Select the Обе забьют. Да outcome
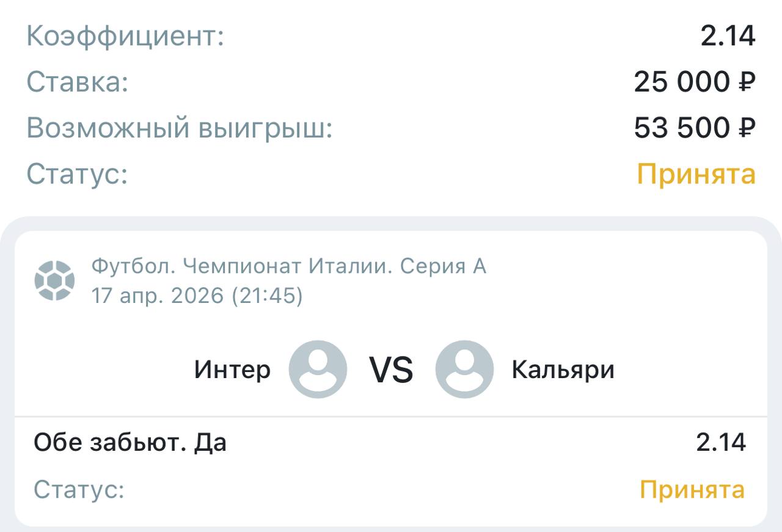 (130, 442)
